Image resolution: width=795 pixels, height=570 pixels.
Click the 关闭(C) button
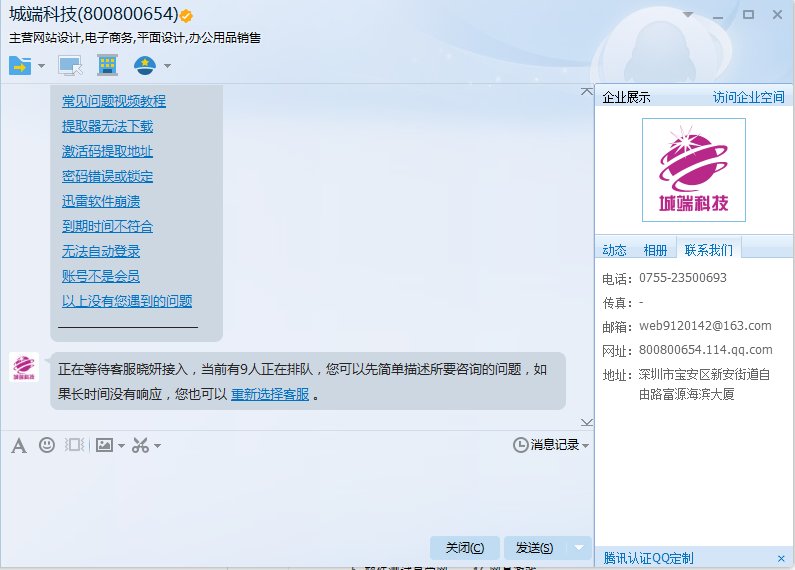pos(464,548)
